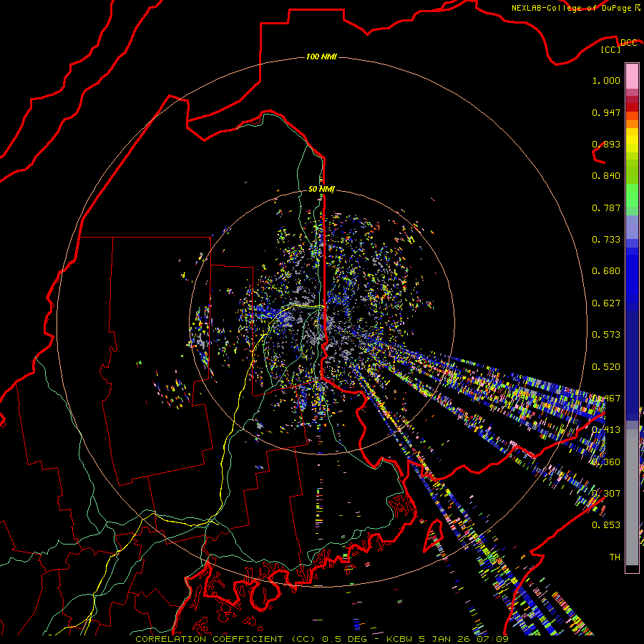
Task: Click the TH label at legend bottom
Action: [x=615, y=557]
